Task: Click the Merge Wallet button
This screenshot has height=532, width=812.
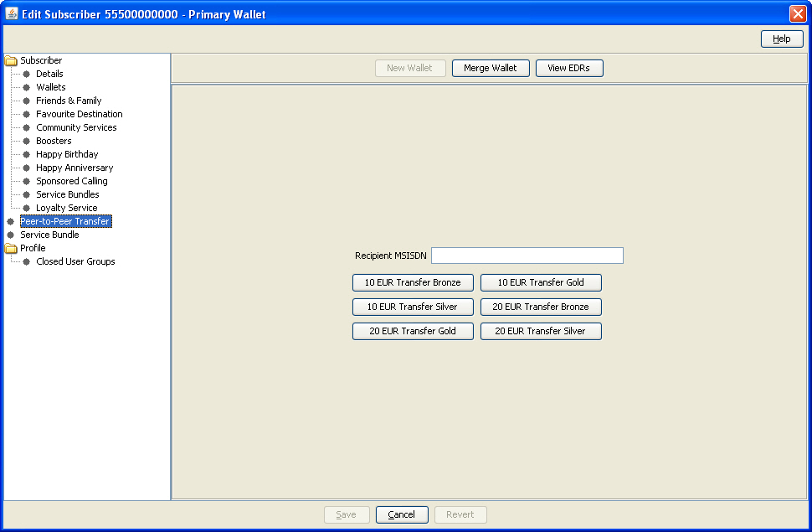Action: 491,68
